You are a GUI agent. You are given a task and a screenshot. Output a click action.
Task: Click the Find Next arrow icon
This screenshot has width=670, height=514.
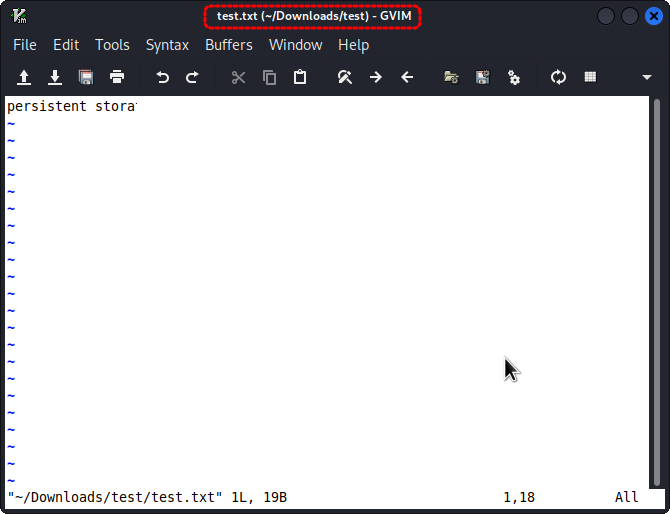[376, 77]
